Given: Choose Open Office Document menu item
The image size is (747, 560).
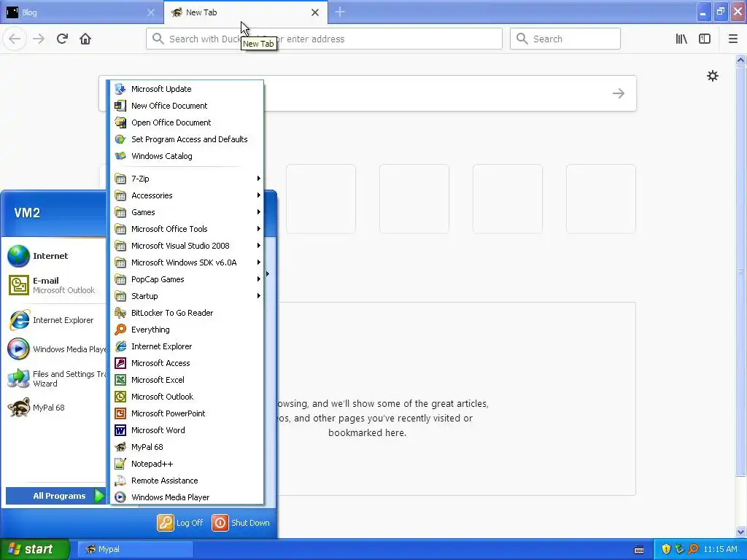Looking at the screenshot, I should [185, 122].
